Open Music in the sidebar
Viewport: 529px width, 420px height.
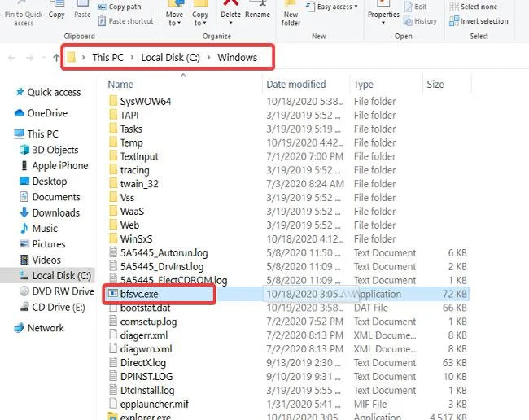[39, 229]
